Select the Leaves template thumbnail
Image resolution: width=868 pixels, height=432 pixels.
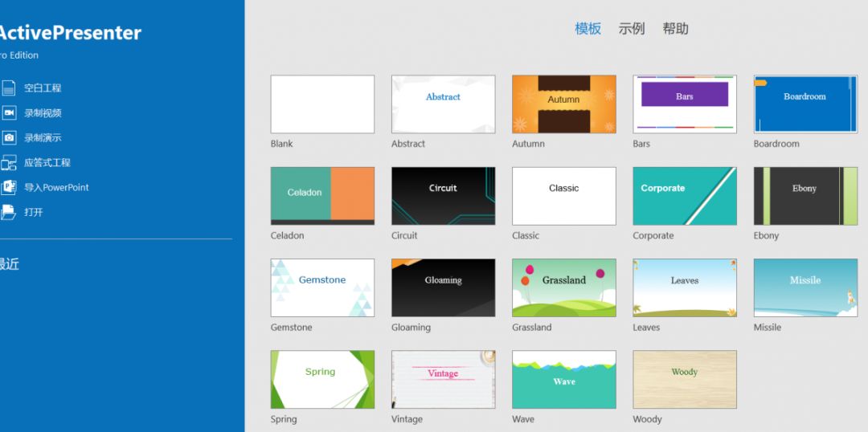click(x=684, y=287)
